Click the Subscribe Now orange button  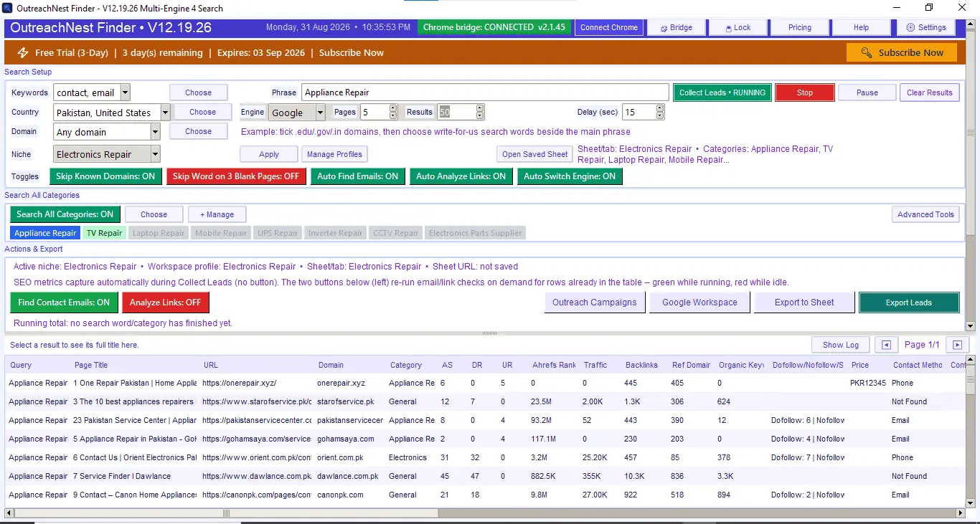tap(902, 53)
